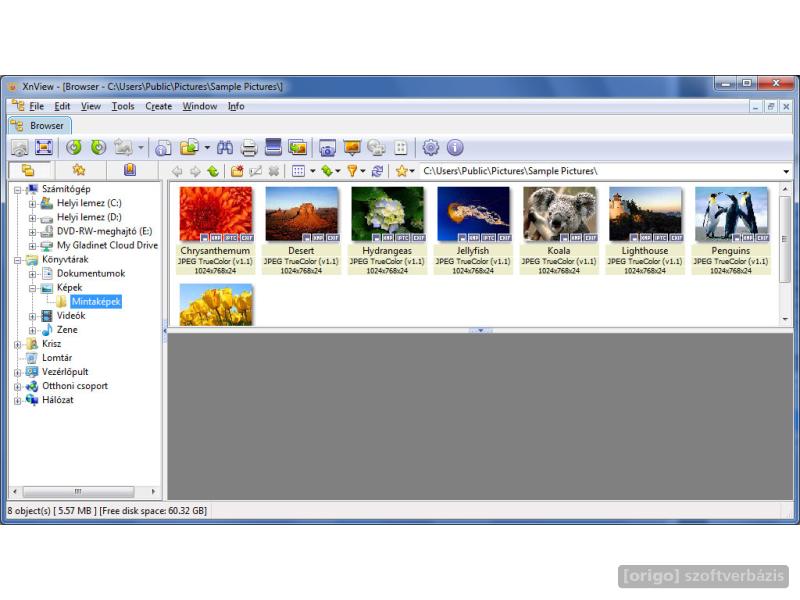Click the blue About info icon

click(455, 147)
